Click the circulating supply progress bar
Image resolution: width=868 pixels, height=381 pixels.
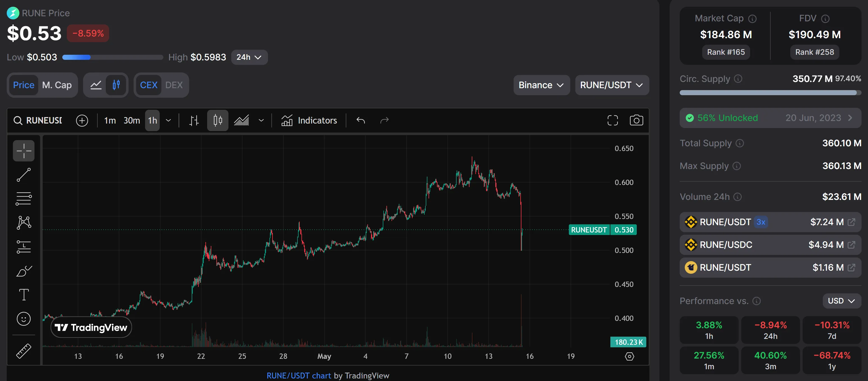click(770, 92)
